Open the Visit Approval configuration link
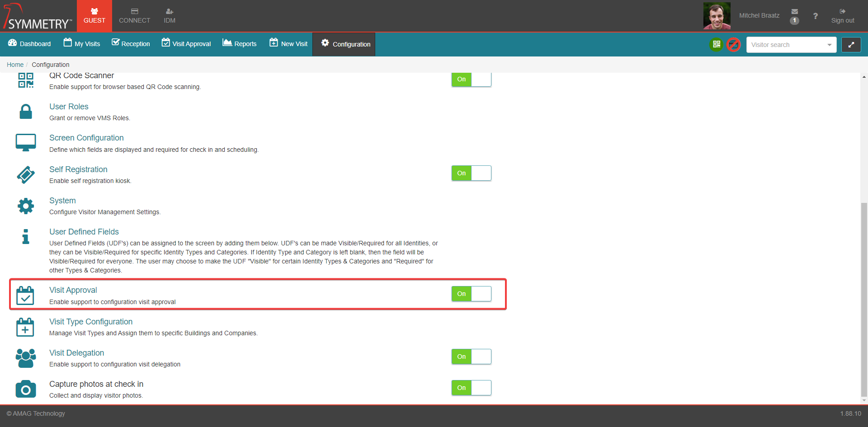Image resolution: width=868 pixels, height=427 pixels. click(x=73, y=290)
